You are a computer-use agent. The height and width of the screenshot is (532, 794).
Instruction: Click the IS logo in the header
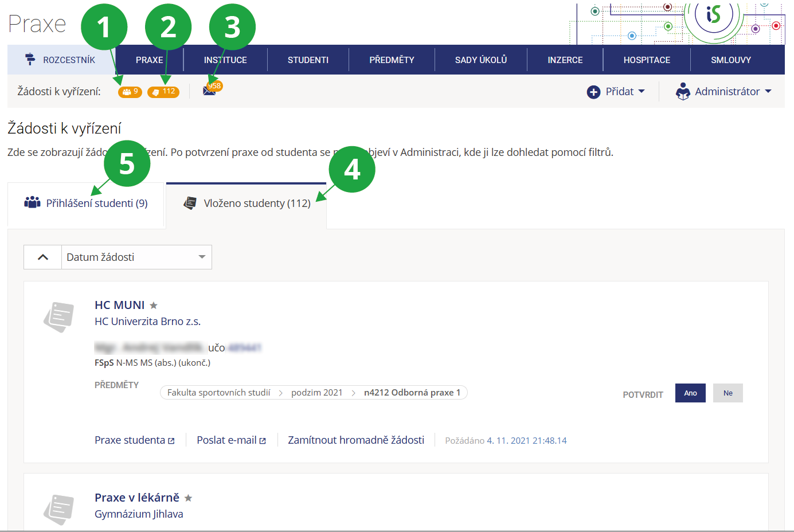[713, 14]
